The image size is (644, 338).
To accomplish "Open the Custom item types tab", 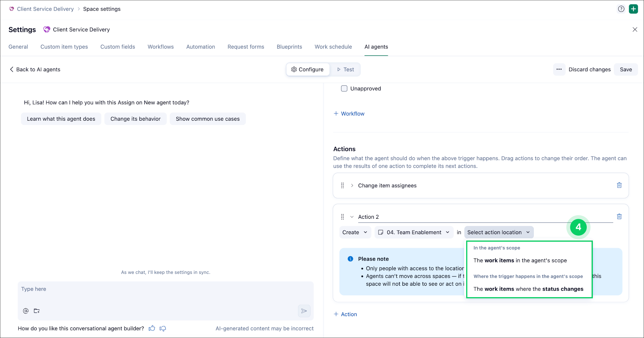I will point(64,47).
